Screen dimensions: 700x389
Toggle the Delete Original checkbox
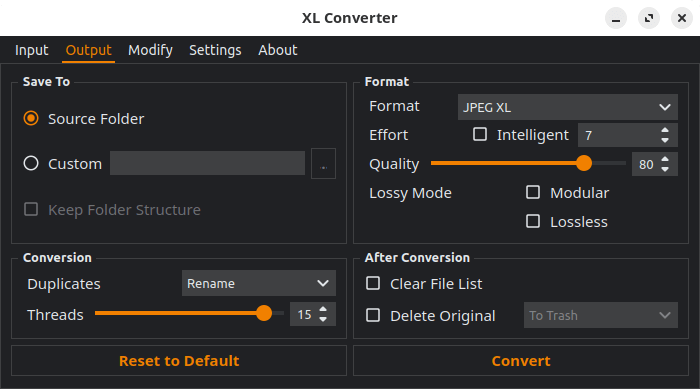(x=373, y=315)
